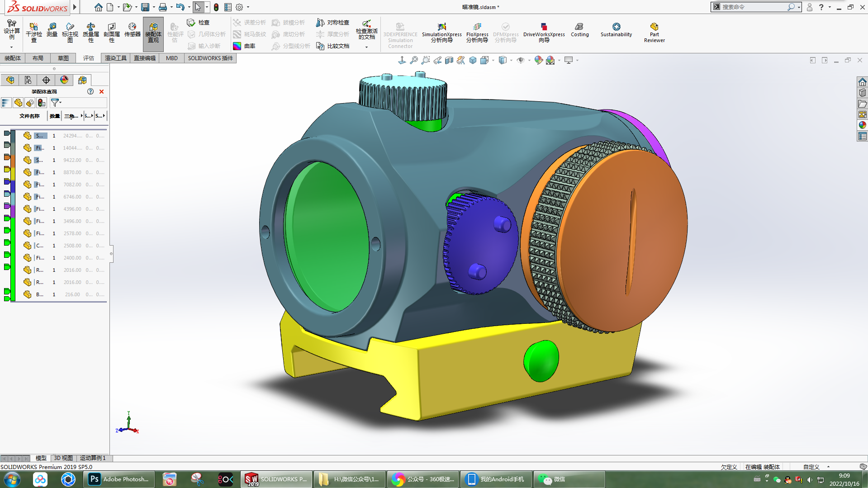Screen dimensions: 868x488
Task: Switch to the ConfigurationManager tab
Action: (46, 80)
